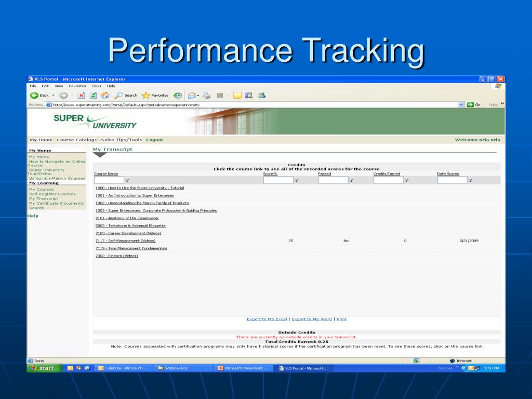
Task: Open course 7117 - Self-Management (Videos)
Action: coord(126,241)
